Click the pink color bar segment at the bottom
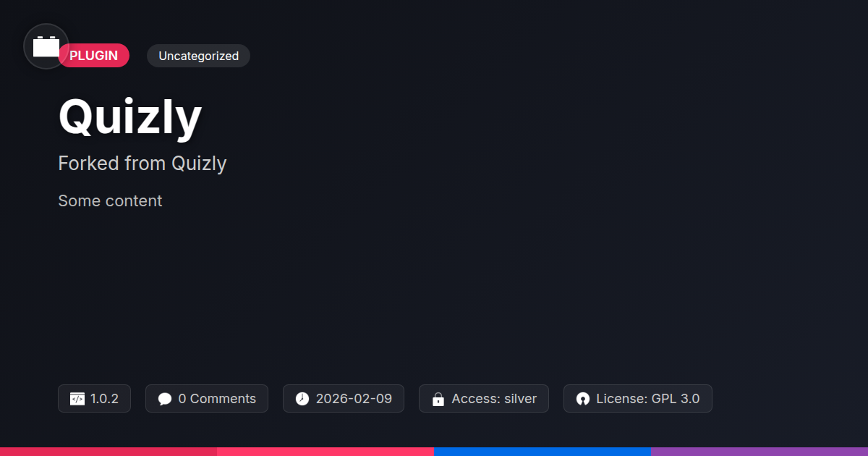 coord(325,452)
